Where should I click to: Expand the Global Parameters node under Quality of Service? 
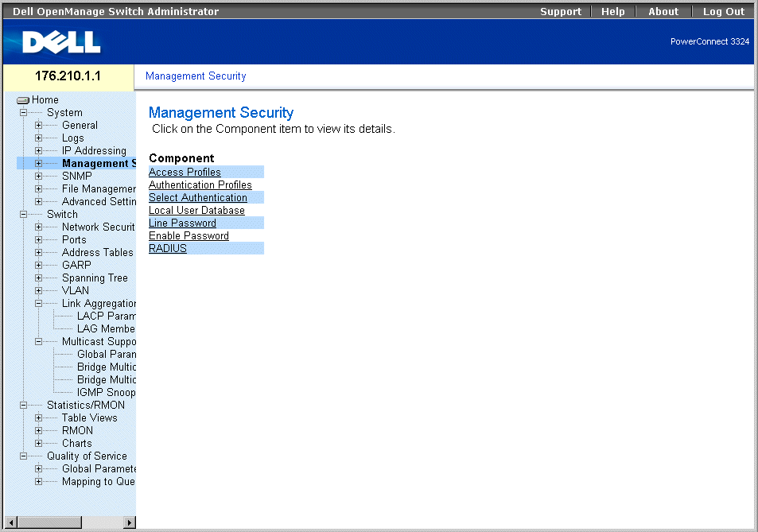[x=39, y=468]
